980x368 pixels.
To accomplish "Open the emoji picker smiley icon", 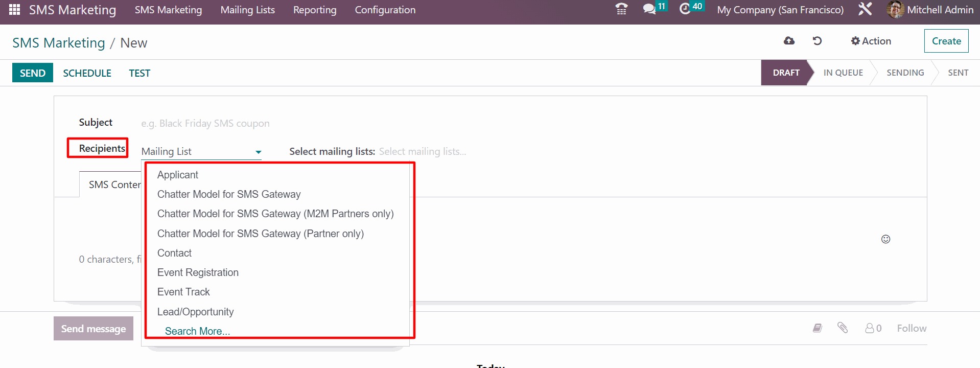I will [x=885, y=239].
